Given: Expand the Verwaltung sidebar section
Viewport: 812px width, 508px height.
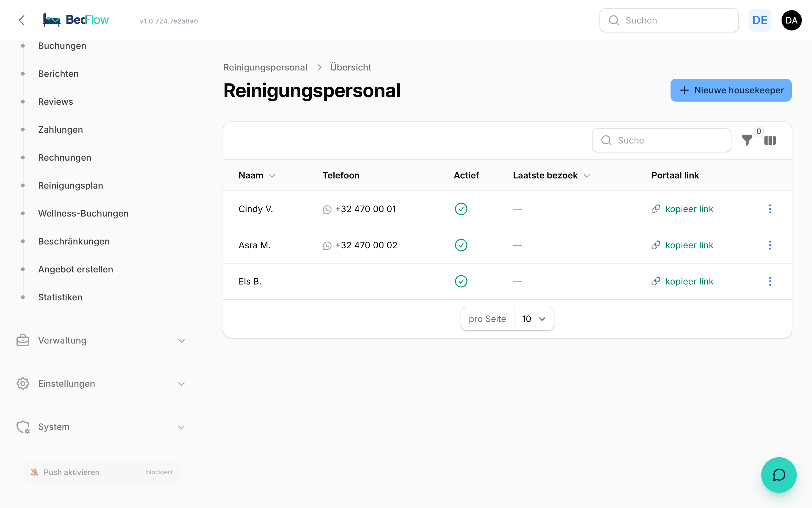Looking at the screenshot, I should click(x=101, y=340).
